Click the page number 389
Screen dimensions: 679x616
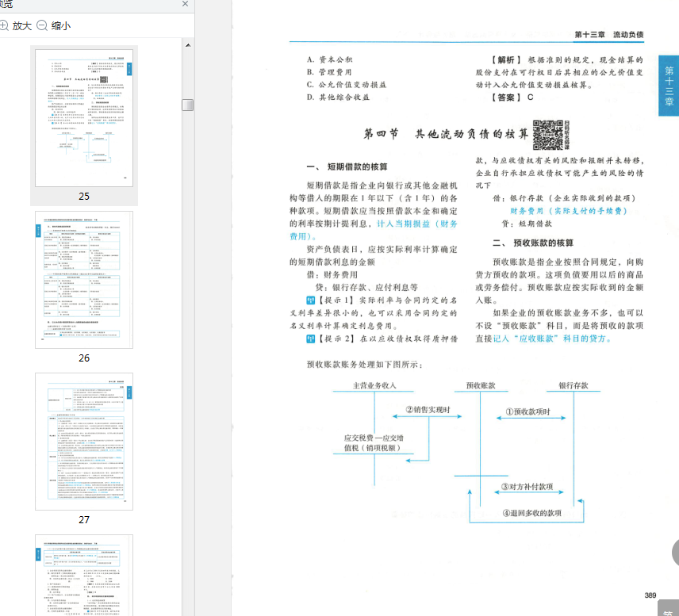[x=650, y=595]
